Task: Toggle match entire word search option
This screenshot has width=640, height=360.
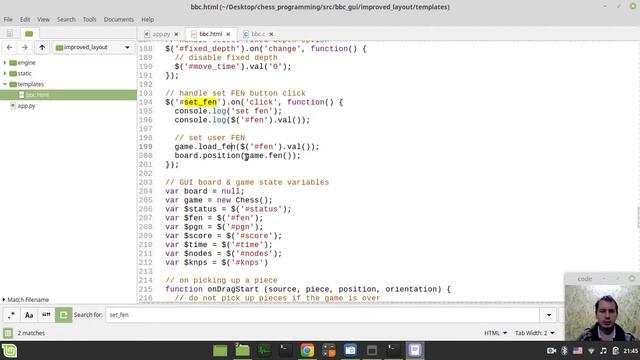Action: tap(46, 315)
